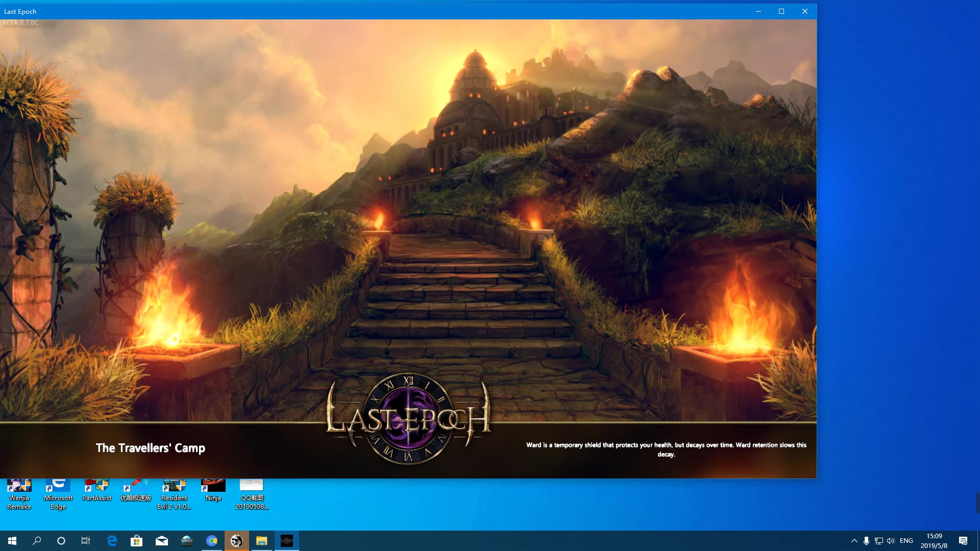Open network status tray icon
Screen dimensions: 980x551
point(878,541)
